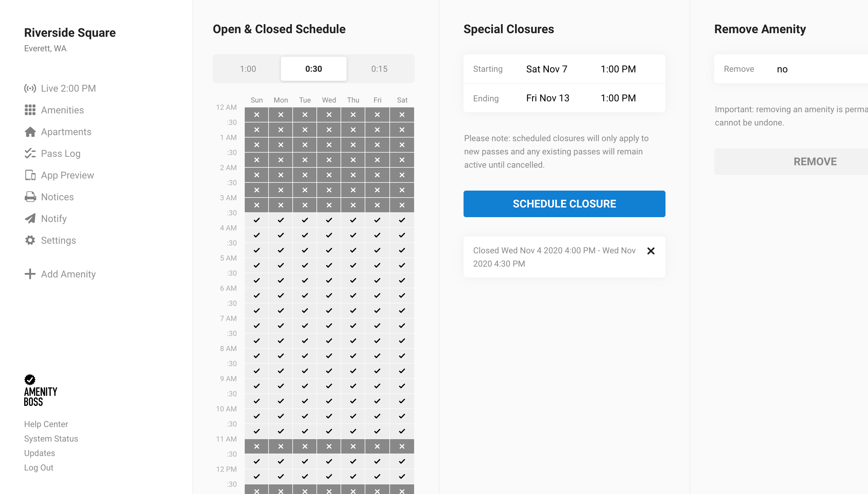Open the Ending date Fri Nov 13 picker

coord(548,98)
